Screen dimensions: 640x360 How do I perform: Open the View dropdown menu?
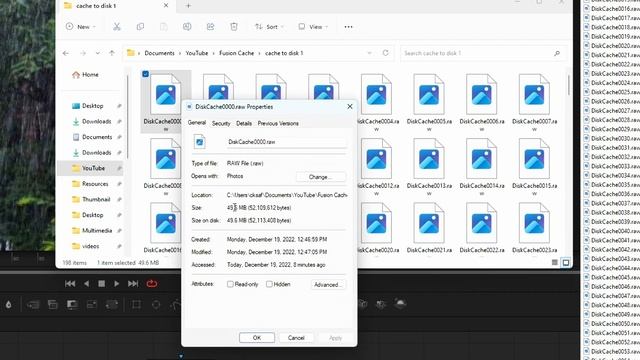pyautogui.click(x=313, y=27)
